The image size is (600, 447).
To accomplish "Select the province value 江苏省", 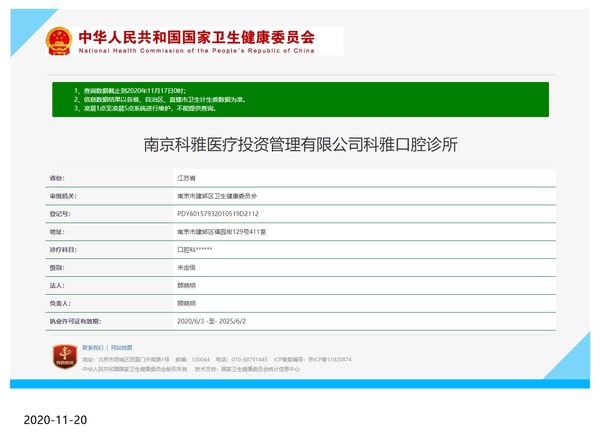I will coord(186,178).
